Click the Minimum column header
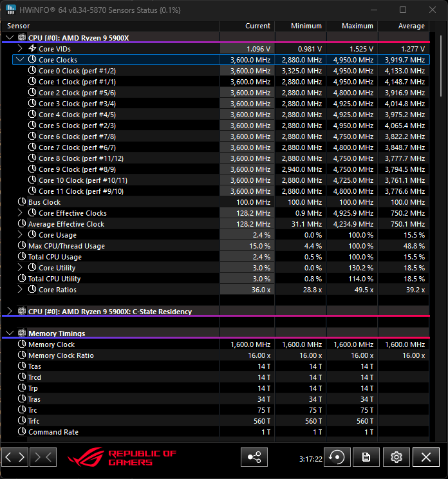448x479 pixels. 301,26
